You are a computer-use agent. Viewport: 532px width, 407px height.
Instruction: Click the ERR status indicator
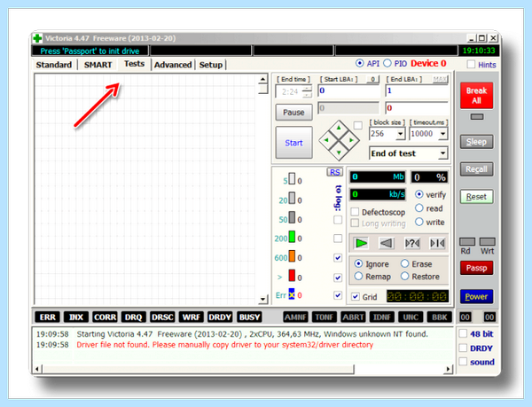click(x=48, y=317)
